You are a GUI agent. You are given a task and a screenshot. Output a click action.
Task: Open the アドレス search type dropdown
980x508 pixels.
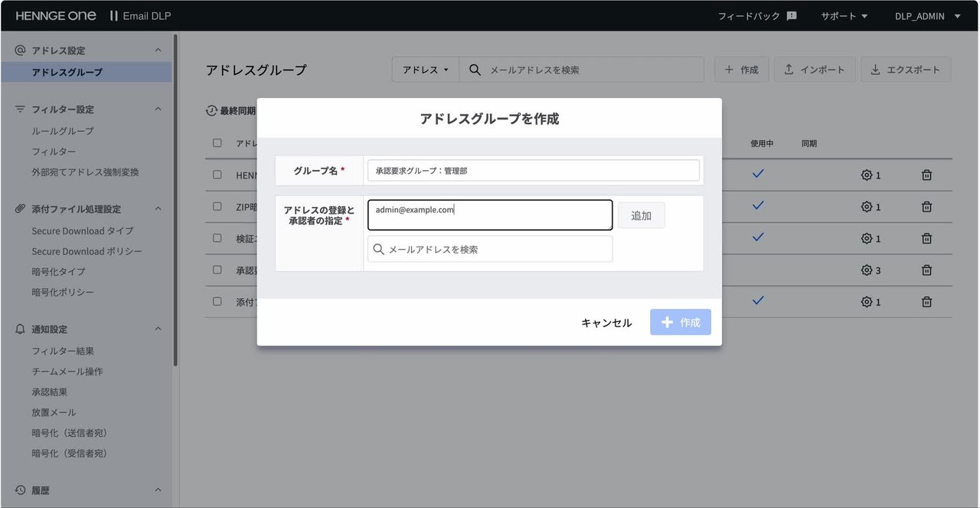426,70
